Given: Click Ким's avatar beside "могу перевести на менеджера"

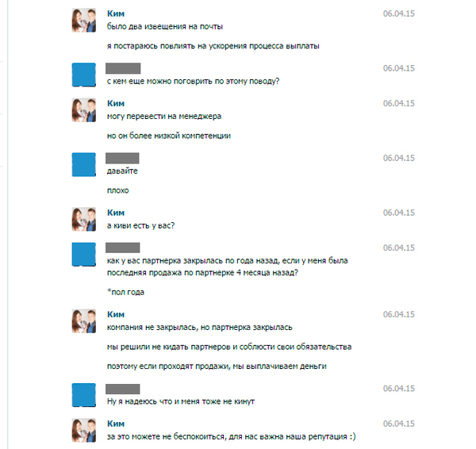Looking at the screenshot, I should pos(84,110).
